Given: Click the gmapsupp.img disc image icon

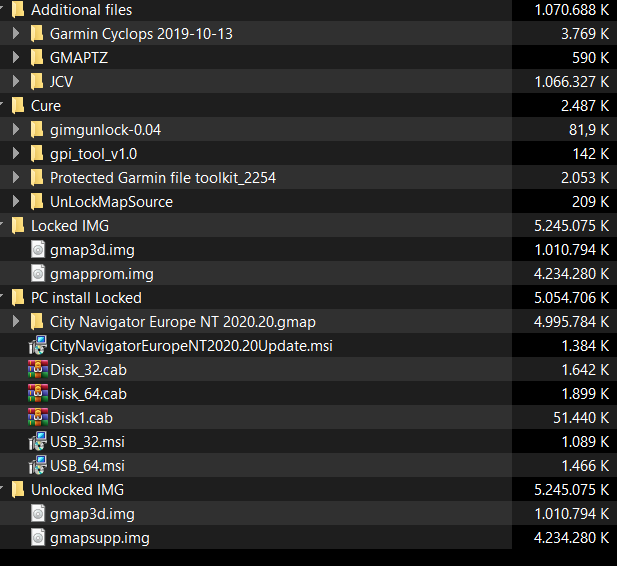Looking at the screenshot, I should (x=38, y=538).
